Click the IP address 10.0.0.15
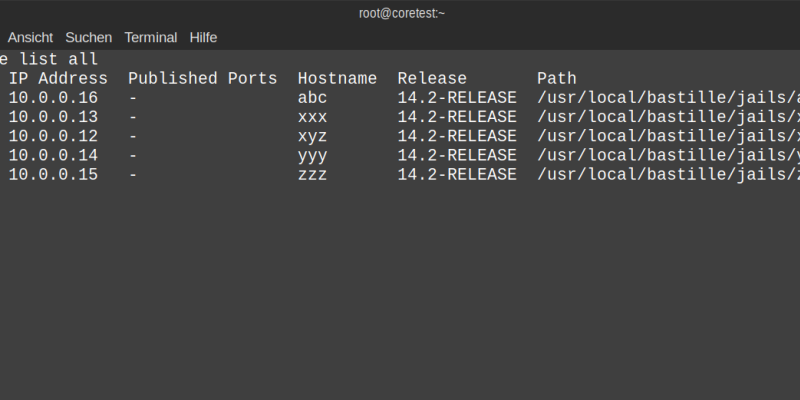The height and width of the screenshot is (400, 800). tap(53, 174)
